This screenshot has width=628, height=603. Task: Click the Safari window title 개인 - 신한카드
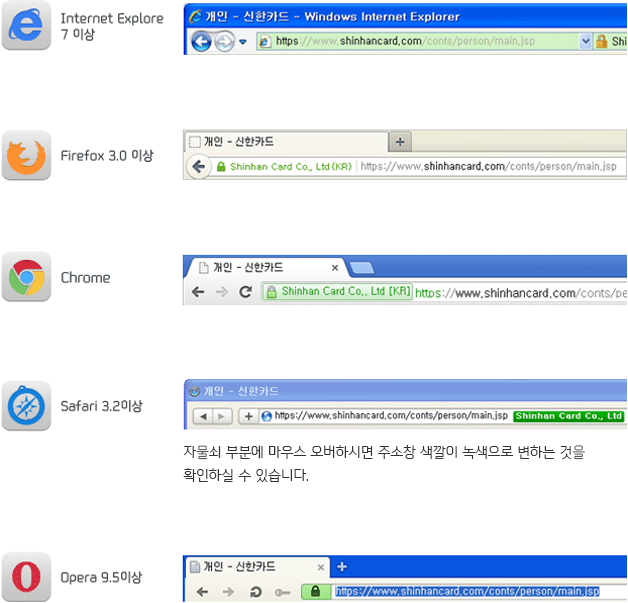(x=241, y=391)
